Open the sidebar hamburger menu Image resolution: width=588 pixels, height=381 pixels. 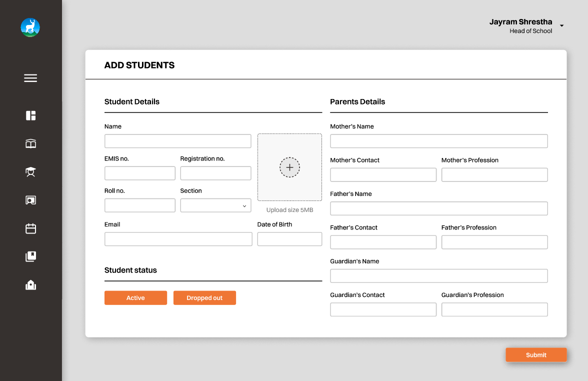click(x=30, y=78)
